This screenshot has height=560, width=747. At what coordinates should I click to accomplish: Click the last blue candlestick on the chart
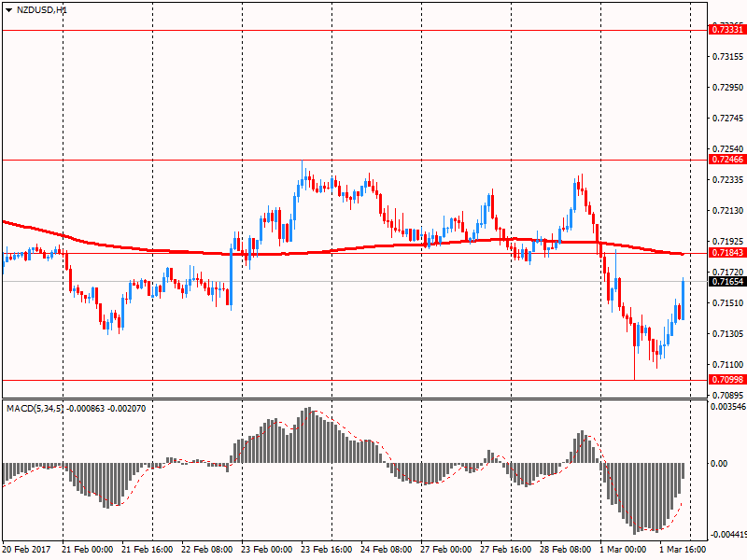coord(684,299)
